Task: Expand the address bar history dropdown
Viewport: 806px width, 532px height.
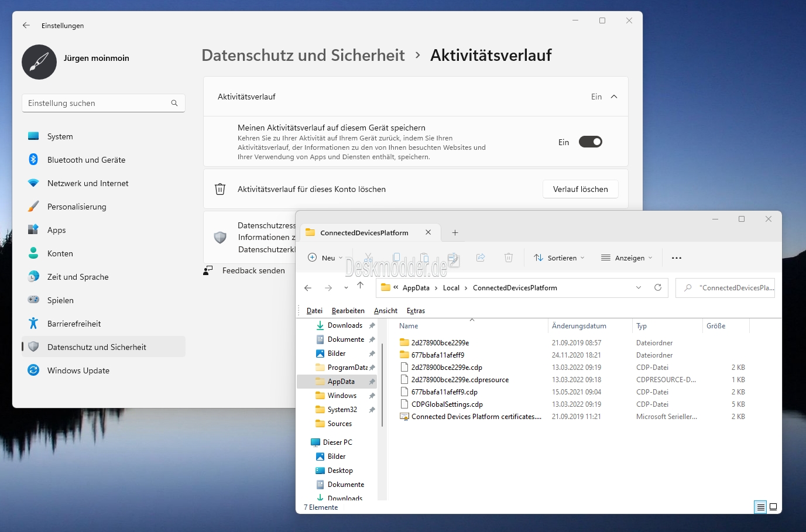Action: [639, 287]
